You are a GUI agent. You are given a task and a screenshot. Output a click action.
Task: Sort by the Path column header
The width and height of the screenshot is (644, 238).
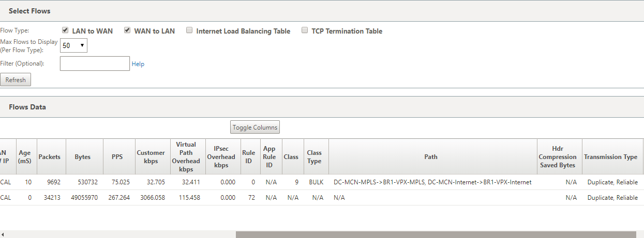[431, 157]
